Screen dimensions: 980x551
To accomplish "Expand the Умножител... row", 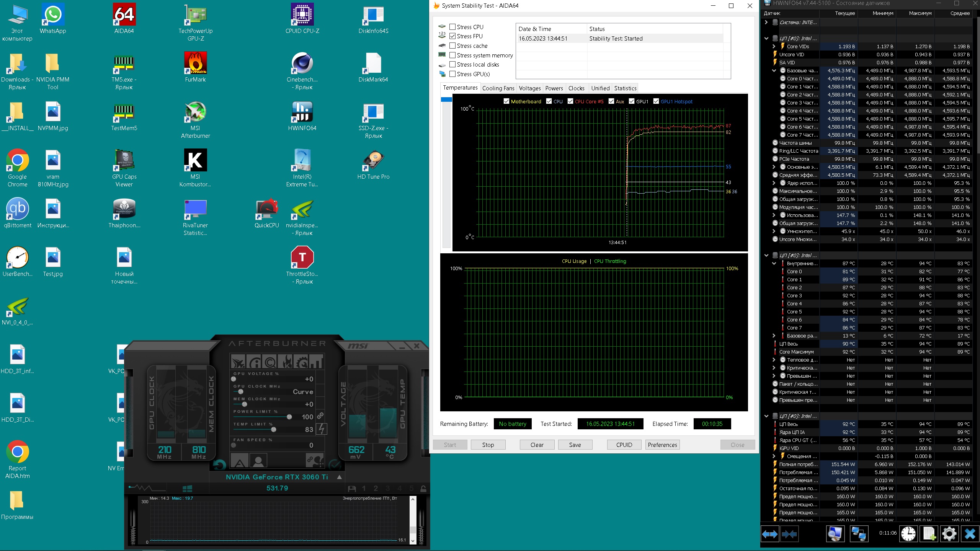I will tap(774, 231).
